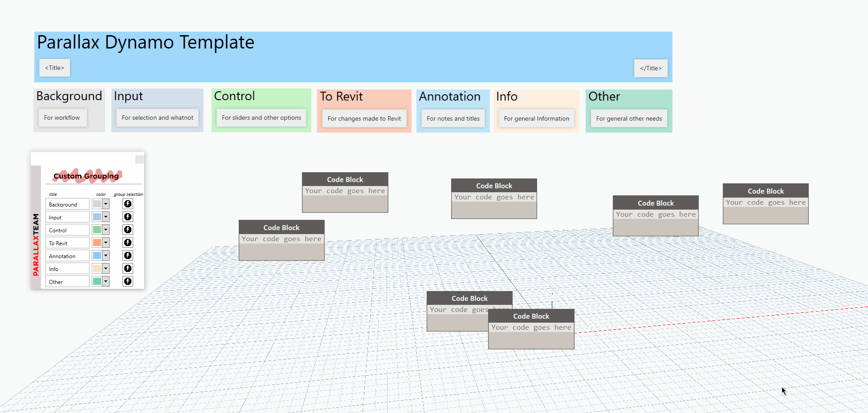The image size is (868, 413).
Task: Click the </Title> button
Action: 651,68
